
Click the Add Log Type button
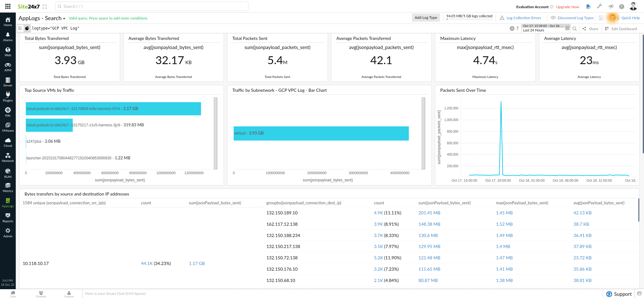click(x=426, y=18)
